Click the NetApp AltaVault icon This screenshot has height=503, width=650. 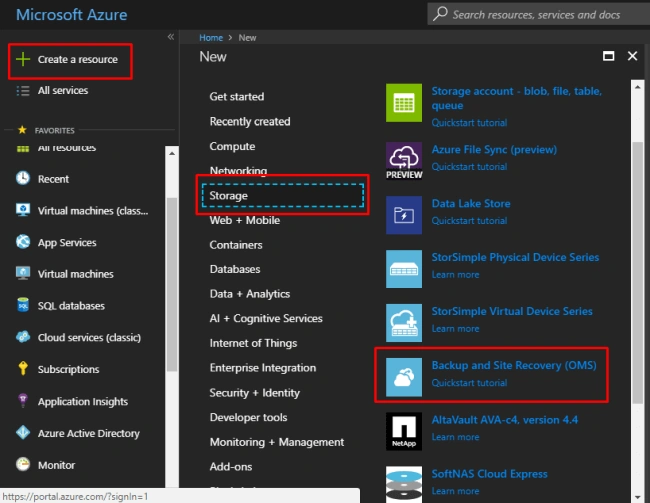[404, 431]
